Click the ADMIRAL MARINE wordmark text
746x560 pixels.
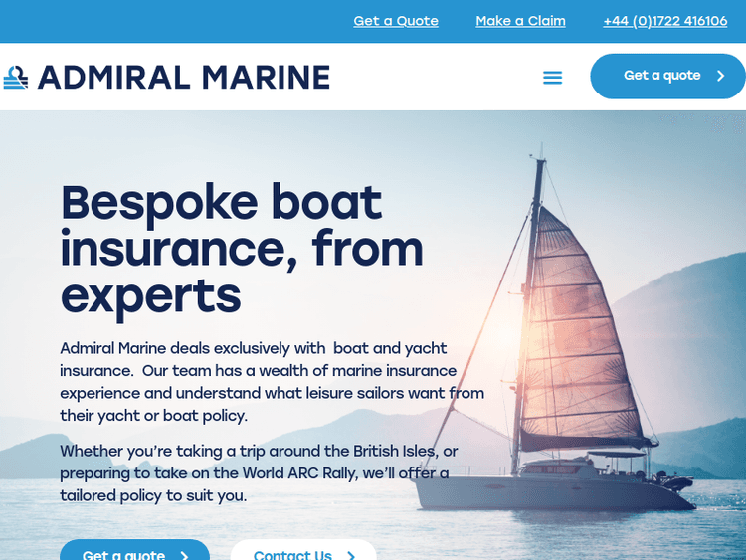click(x=184, y=77)
